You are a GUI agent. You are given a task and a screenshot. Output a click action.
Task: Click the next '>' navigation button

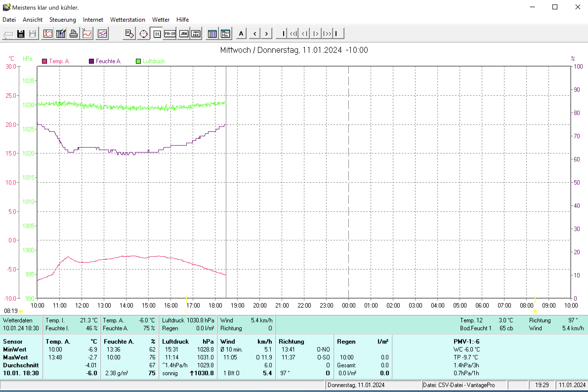click(266, 34)
